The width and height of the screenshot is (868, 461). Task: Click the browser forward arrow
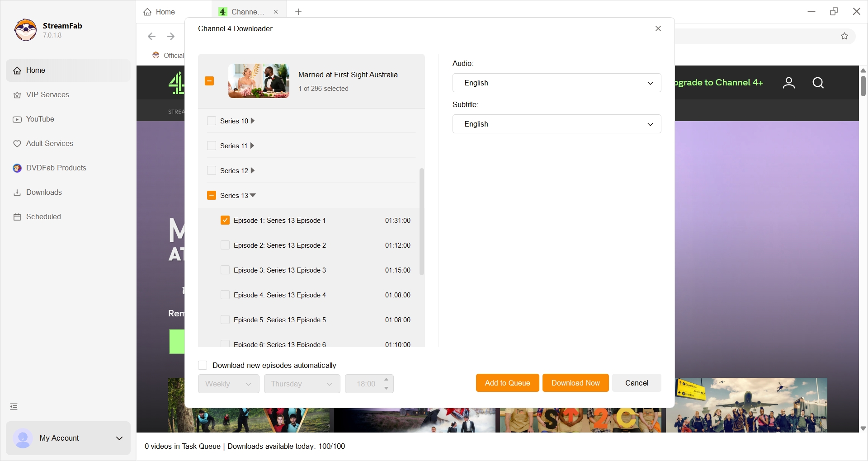tap(170, 36)
